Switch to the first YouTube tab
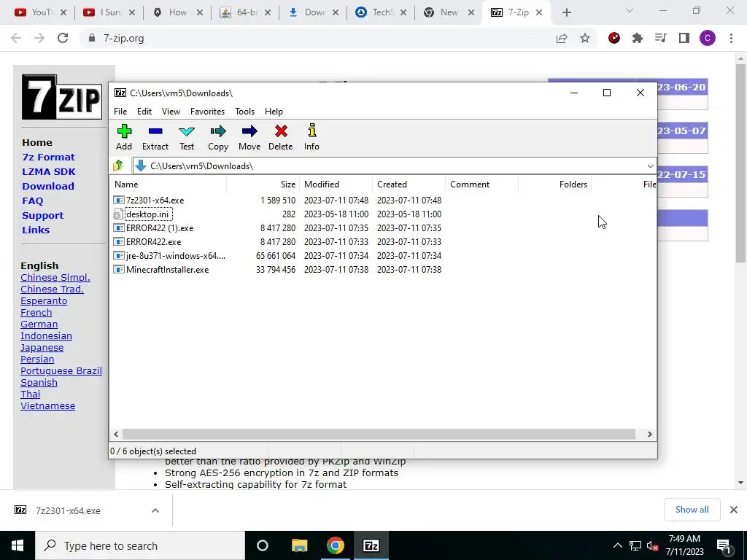The width and height of the screenshot is (747, 560). [x=39, y=13]
